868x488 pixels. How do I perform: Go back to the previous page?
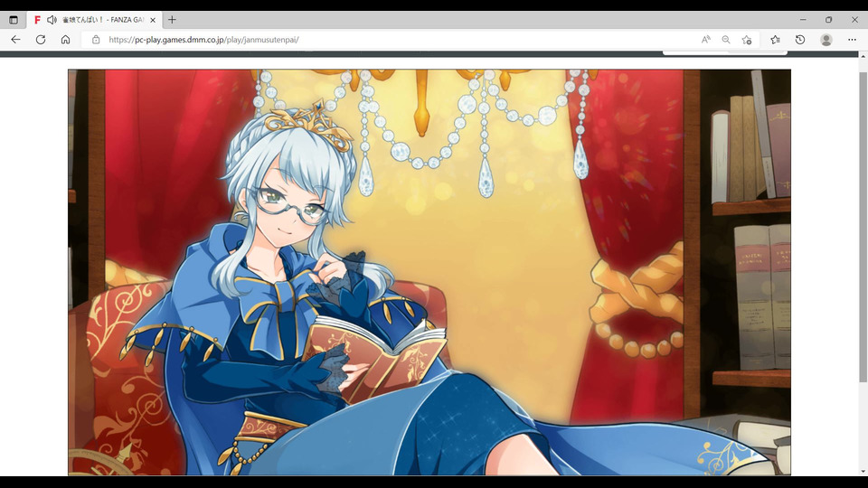(x=15, y=40)
